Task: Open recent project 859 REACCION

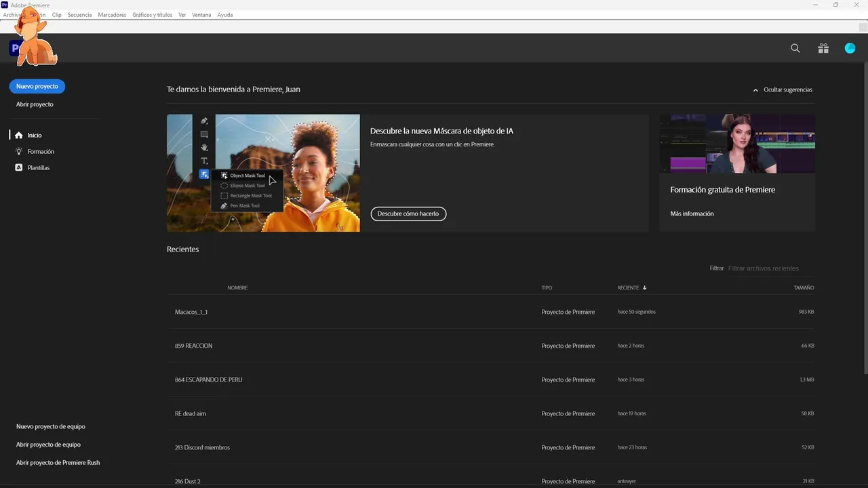Action: tap(491, 346)
